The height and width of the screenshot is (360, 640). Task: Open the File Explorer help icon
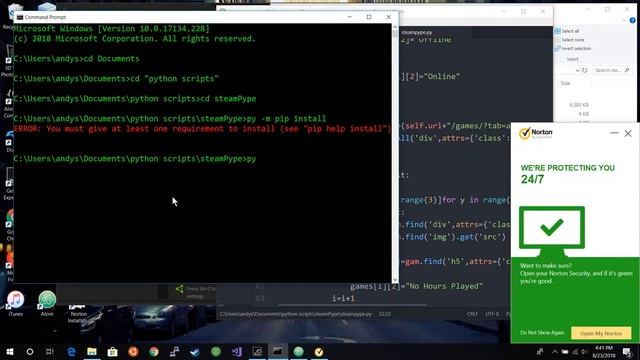click(632, 20)
